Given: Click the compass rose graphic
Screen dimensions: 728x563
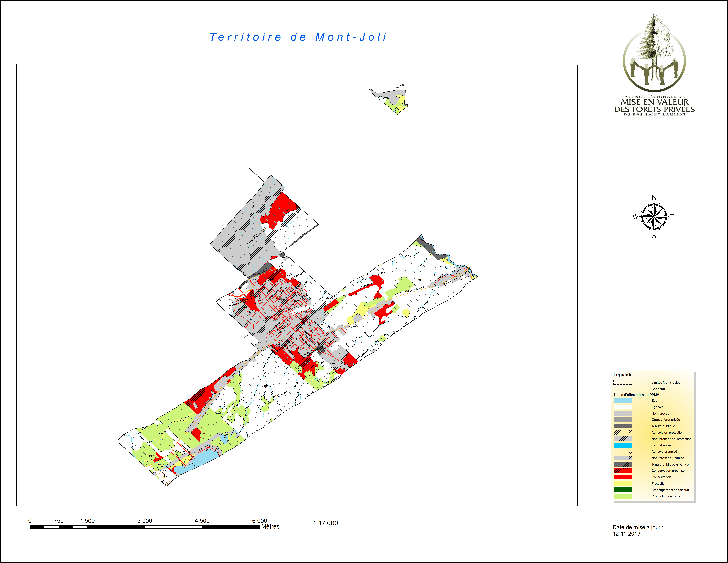Looking at the screenshot, I should [654, 217].
